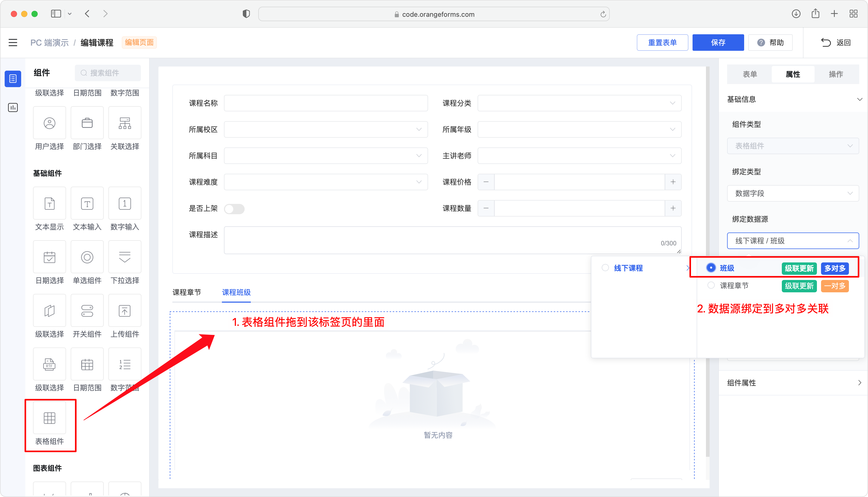
Task: Pick the 文本输入 component
Action: tap(87, 203)
